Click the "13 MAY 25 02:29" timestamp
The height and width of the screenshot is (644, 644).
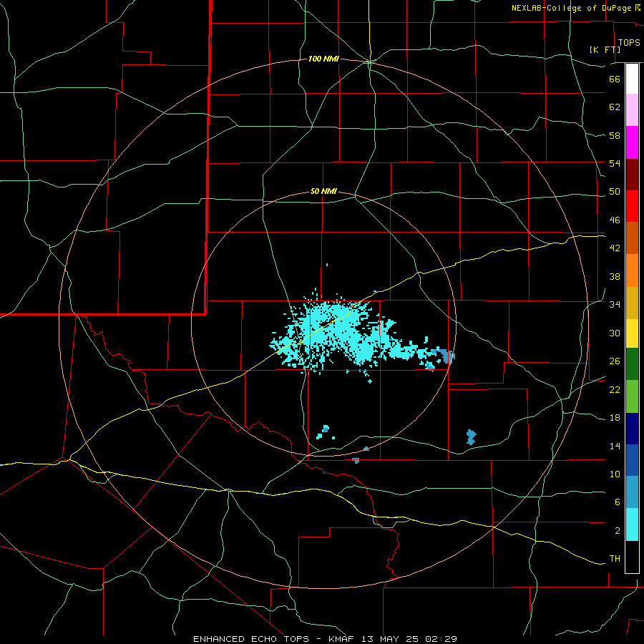tap(409, 639)
